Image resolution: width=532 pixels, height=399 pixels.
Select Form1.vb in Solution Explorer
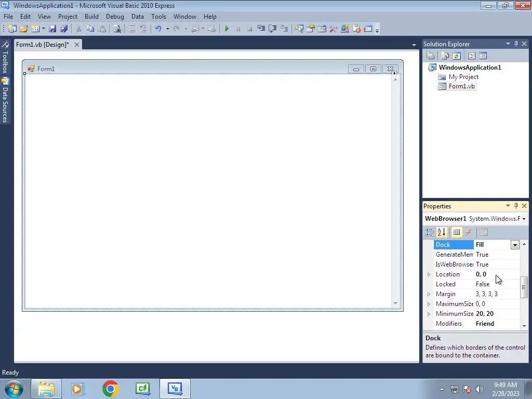pyautogui.click(x=462, y=87)
